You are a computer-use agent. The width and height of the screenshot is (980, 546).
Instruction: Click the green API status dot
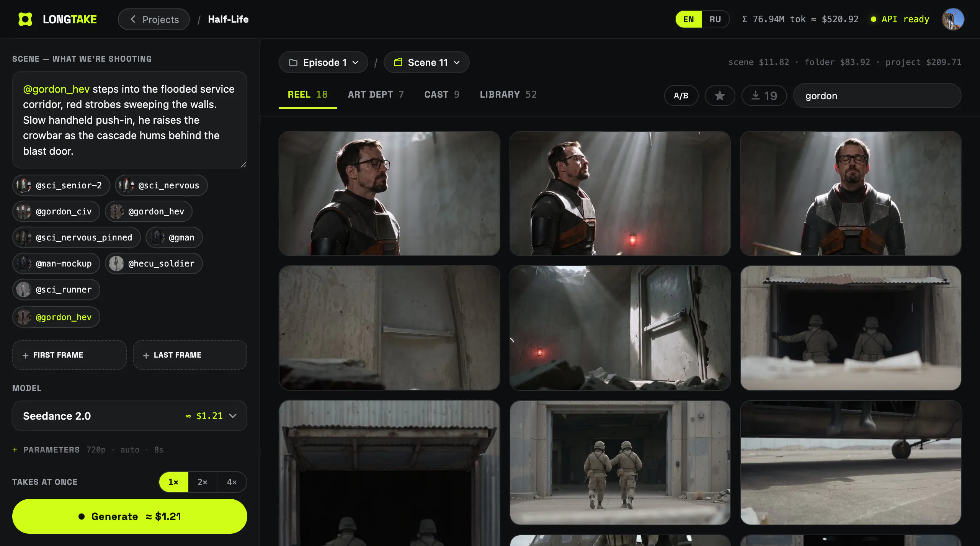coord(874,19)
